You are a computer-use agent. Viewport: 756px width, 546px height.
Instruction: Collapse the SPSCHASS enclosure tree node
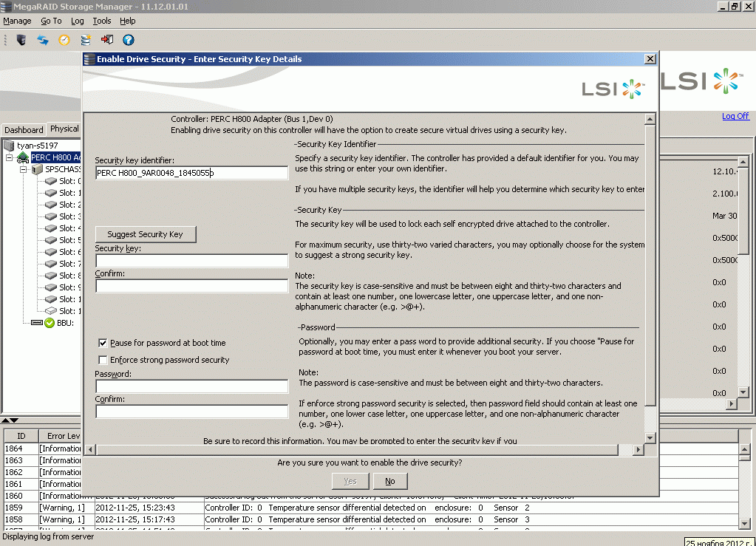(23, 169)
